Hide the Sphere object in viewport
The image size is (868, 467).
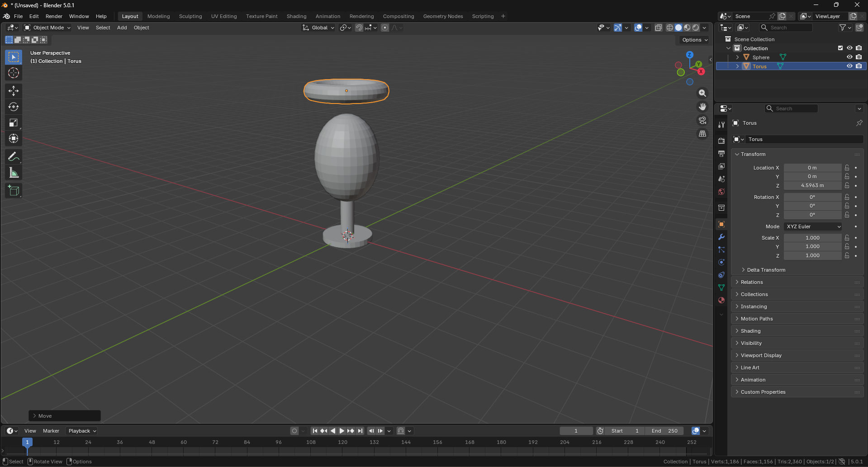[849, 57]
